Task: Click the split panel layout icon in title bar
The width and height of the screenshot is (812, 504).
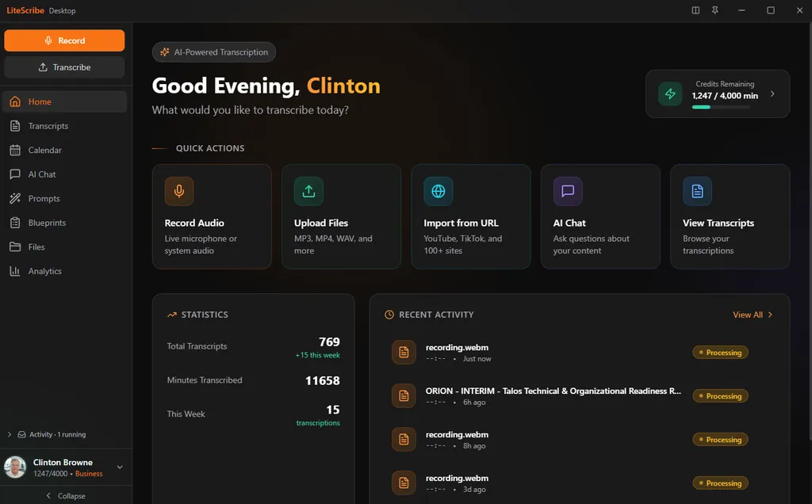Action: [x=695, y=10]
